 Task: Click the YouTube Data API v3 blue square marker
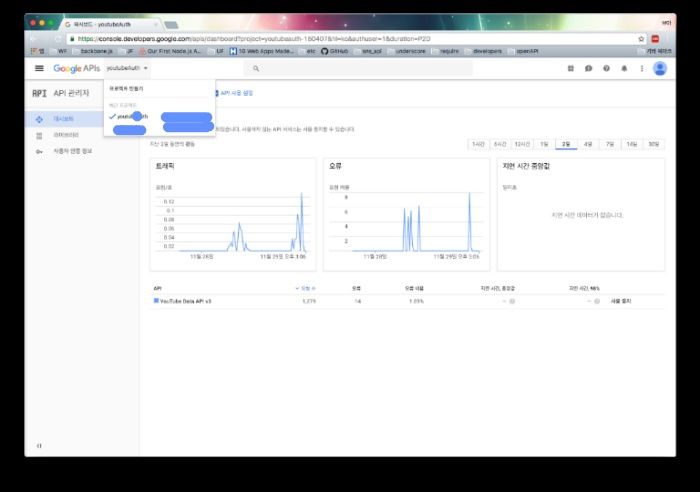pyautogui.click(x=156, y=301)
